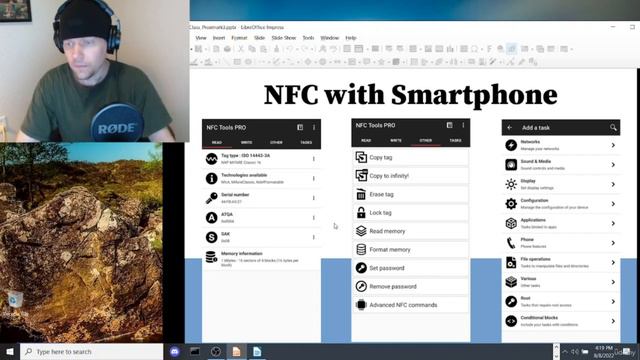This screenshot has width=640, height=360.
Task: Switch to LibreOffice Impress taskbar icon
Action: click(236, 351)
